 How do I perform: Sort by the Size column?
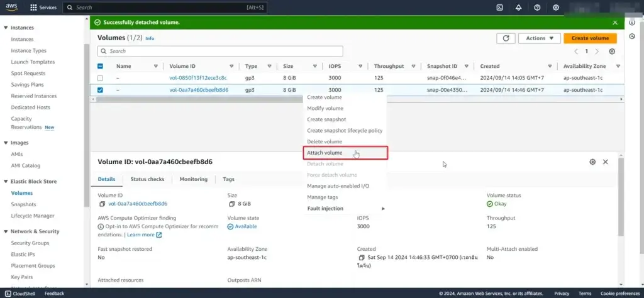click(314, 66)
